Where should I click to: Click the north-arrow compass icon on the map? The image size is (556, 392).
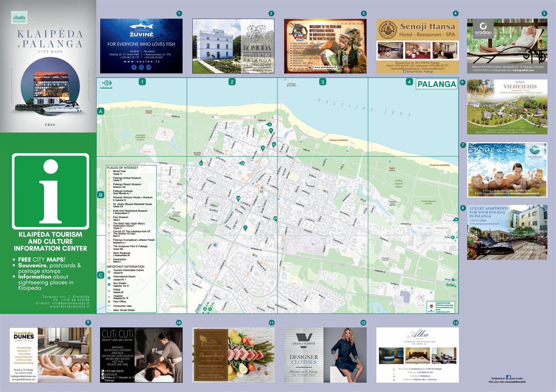click(x=108, y=83)
